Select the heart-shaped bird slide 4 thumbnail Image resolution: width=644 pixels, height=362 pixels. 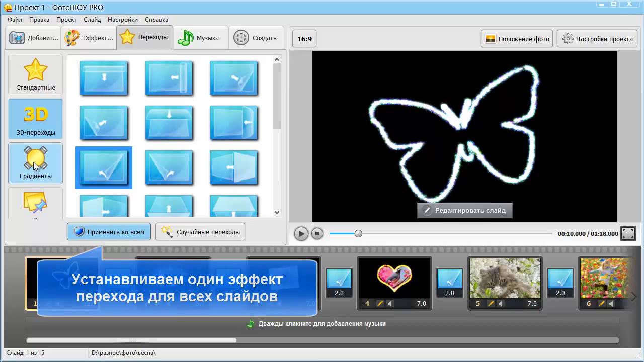pyautogui.click(x=394, y=278)
